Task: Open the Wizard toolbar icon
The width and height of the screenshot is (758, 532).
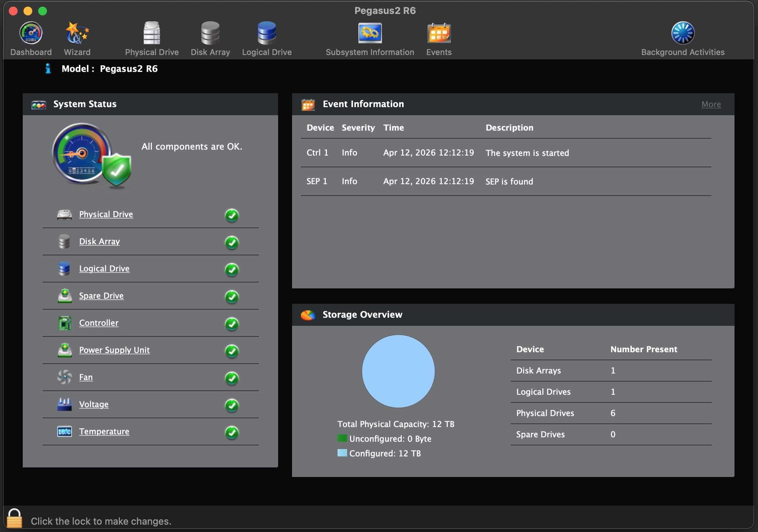Action: pos(77,34)
